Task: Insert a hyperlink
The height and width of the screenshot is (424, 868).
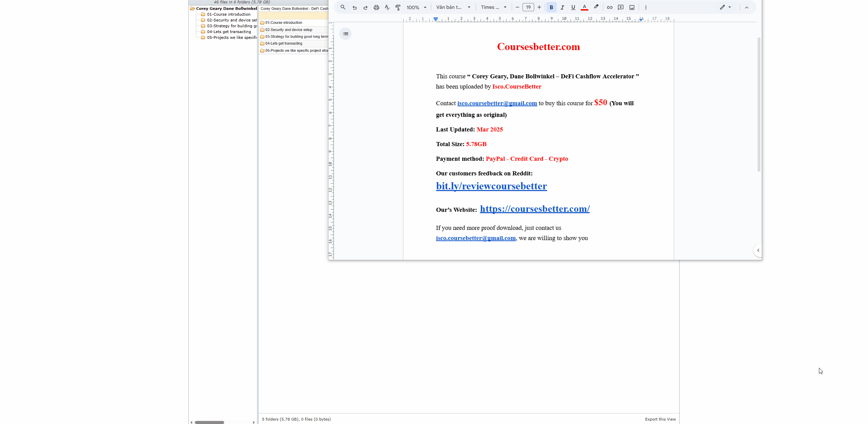Action: (x=610, y=7)
